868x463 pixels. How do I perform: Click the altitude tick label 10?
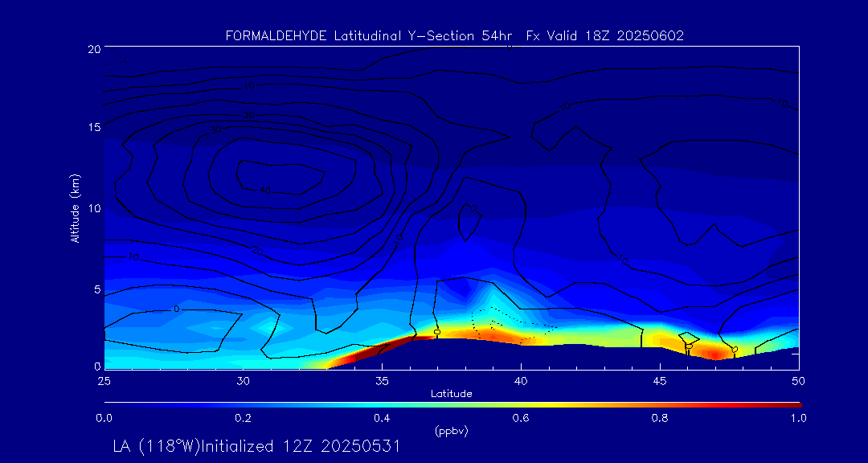point(94,208)
